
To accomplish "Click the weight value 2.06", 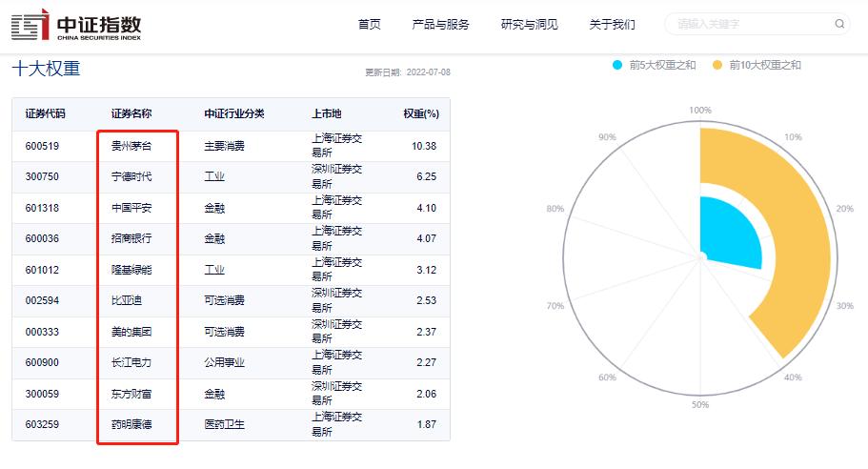I will tap(426, 395).
